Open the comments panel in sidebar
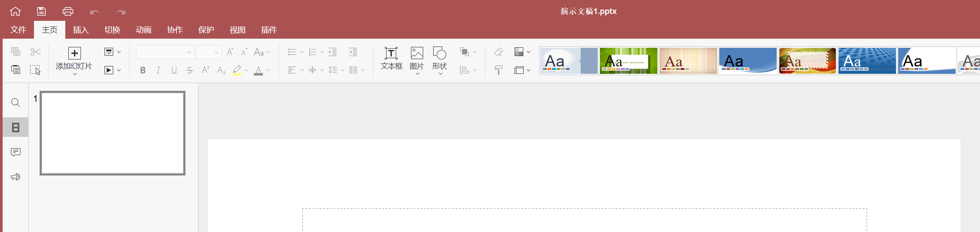The width and height of the screenshot is (980, 232). click(16, 152)
